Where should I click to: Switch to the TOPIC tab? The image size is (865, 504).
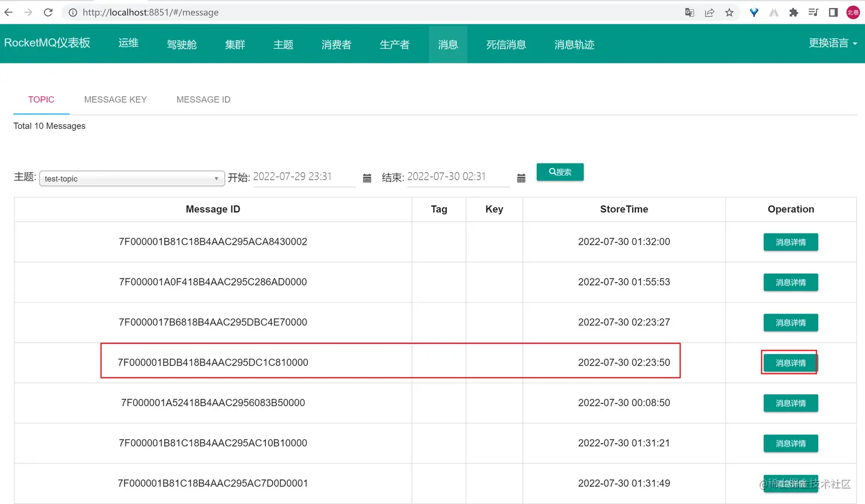pos(41,100)
